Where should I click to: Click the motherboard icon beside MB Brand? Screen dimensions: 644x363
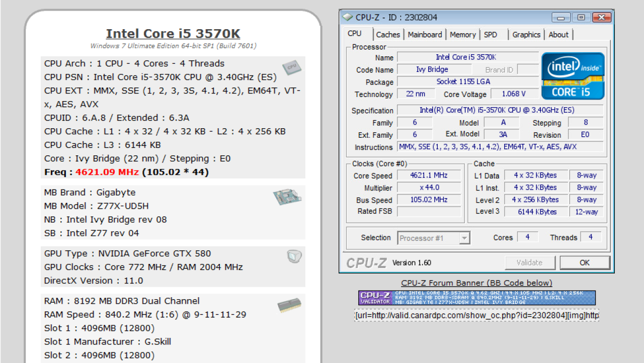coord(287,197)
